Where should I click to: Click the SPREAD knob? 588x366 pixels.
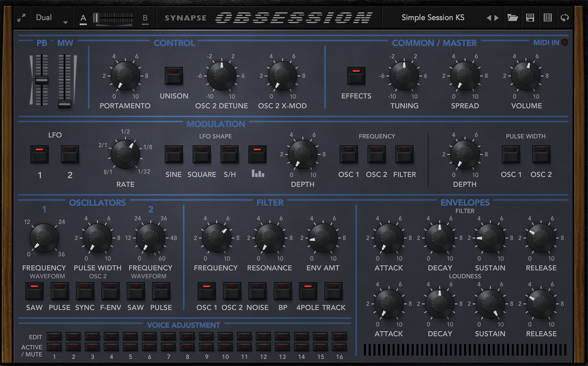point(465,76)
